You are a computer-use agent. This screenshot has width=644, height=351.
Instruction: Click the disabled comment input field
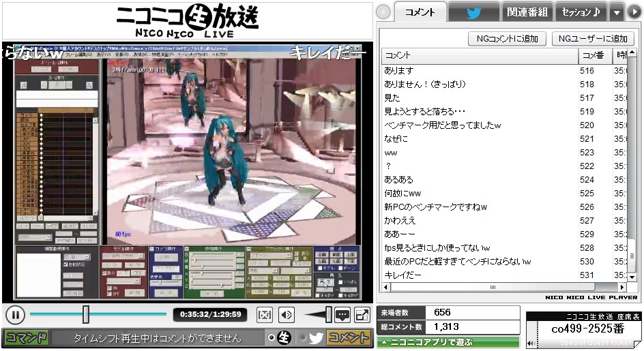click(x=157, y=338)
